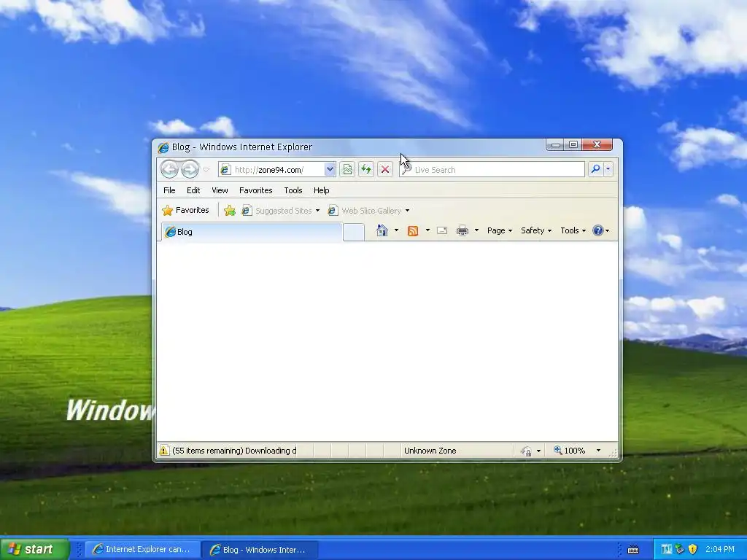Screen dimensions: 747x560
Task: Click the 100% zoom level button
Action: pos(575,451)
